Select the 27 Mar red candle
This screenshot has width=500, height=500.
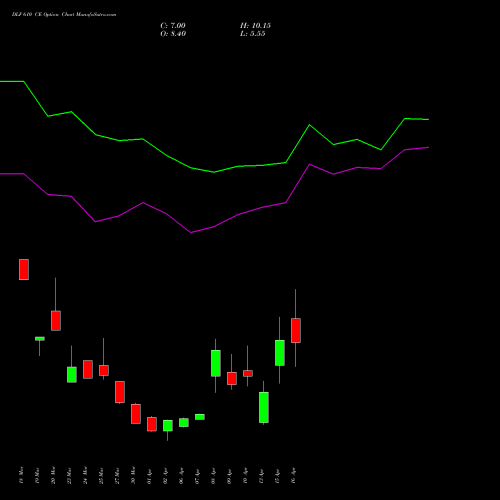pos(120,392)
